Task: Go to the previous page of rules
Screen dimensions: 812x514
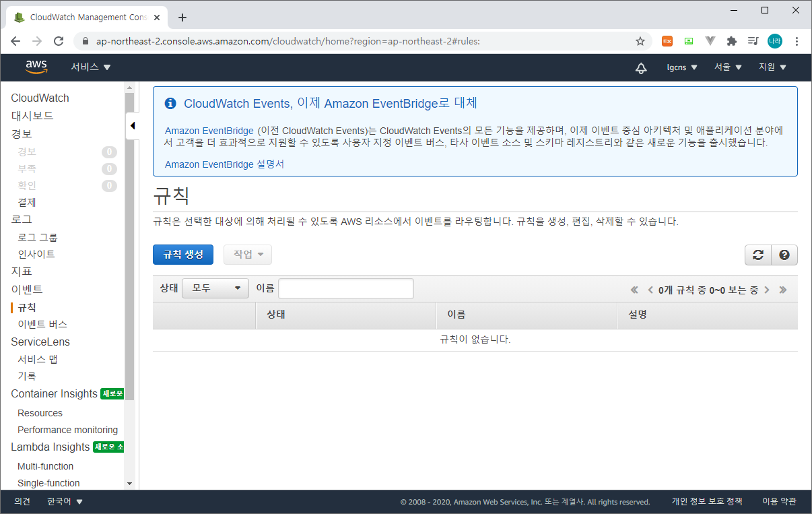Action: pos(650,290)
